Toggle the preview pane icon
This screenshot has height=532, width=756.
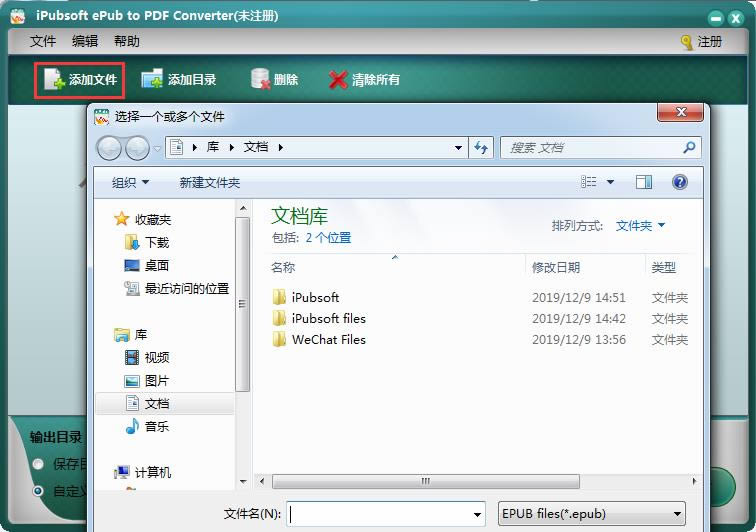(644, 182)
